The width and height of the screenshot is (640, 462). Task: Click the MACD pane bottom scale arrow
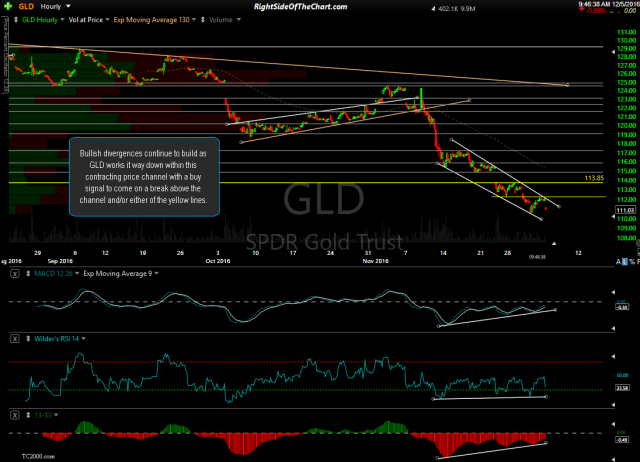click(613, 328)
